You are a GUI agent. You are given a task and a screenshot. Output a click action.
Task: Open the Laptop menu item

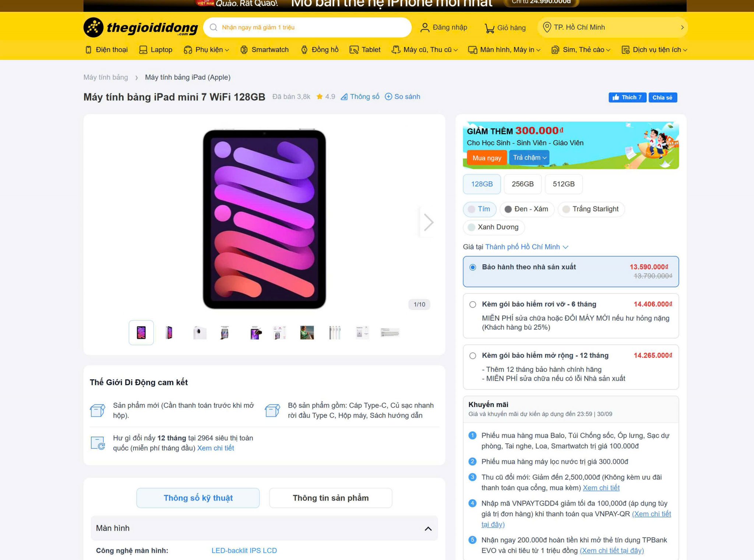[x=156, y=50]
